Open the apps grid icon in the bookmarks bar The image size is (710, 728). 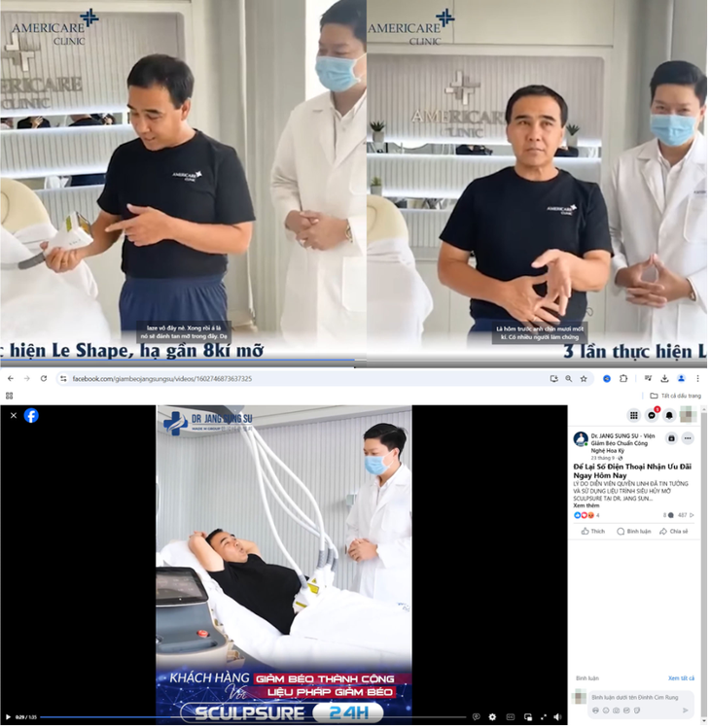coord(10,397)
